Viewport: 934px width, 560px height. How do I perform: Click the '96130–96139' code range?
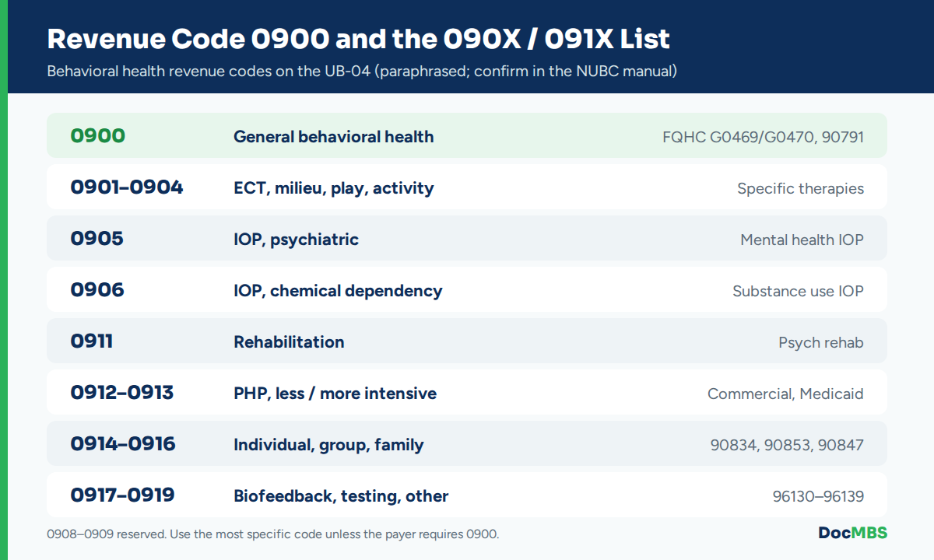tap(818, 497)
